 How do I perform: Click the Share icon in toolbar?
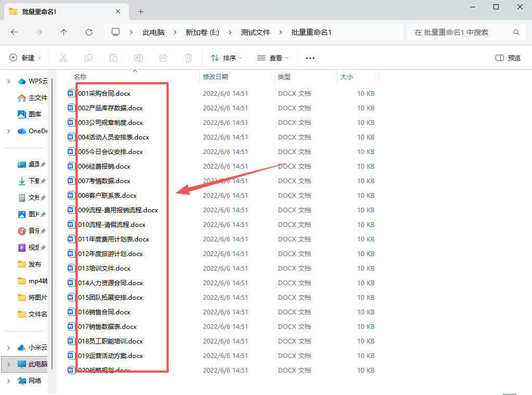(x=163, y=58)
